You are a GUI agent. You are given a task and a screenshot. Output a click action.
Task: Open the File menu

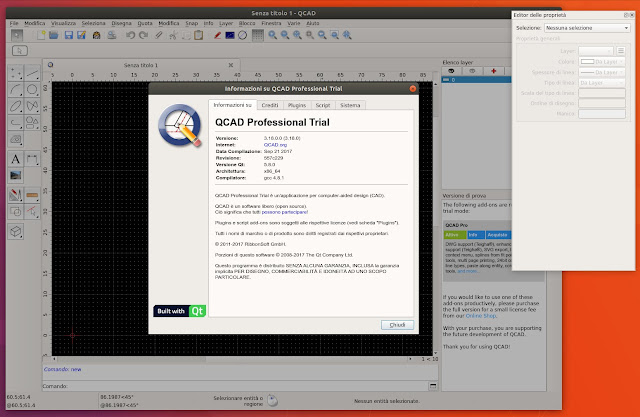[x=14, y=23]
